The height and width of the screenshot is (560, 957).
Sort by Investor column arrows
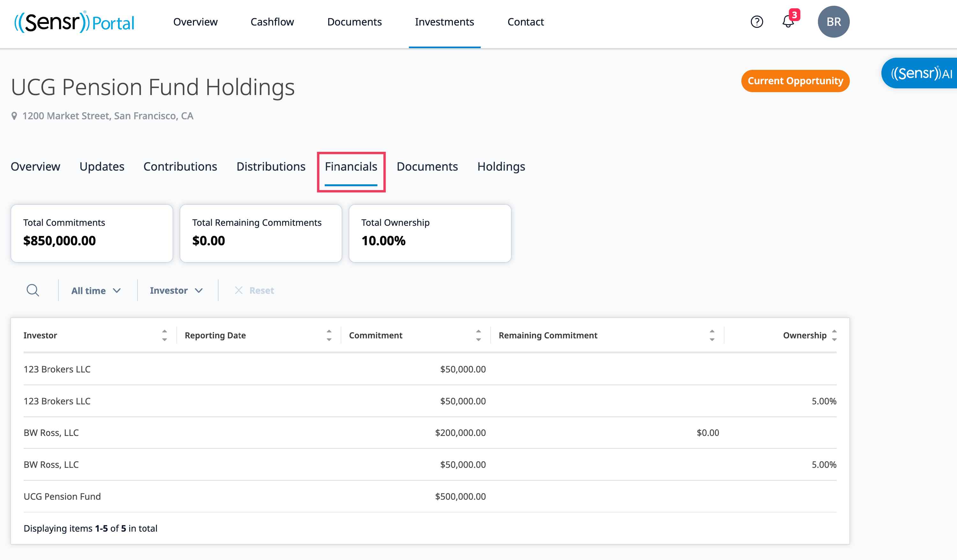164,335
